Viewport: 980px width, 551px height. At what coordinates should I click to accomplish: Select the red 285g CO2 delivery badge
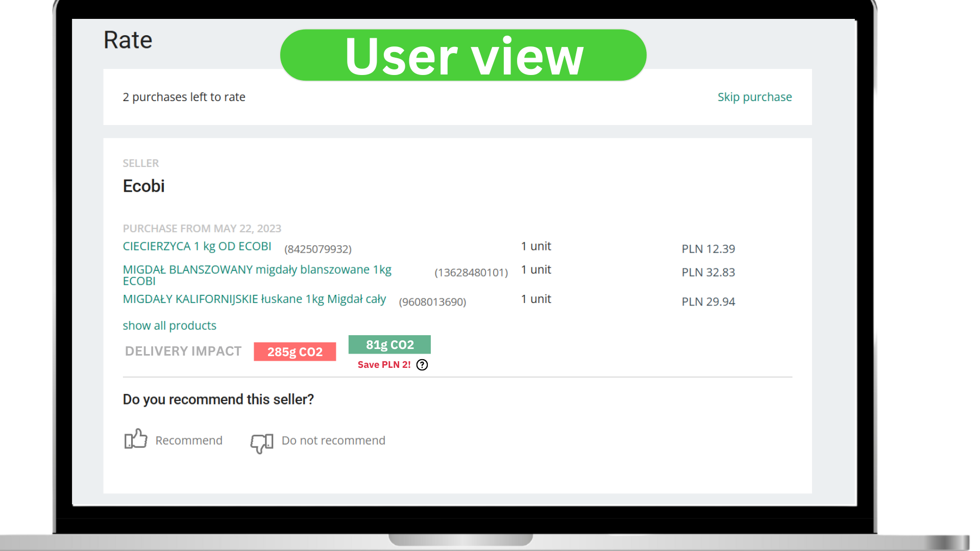(x=295, y=352)
